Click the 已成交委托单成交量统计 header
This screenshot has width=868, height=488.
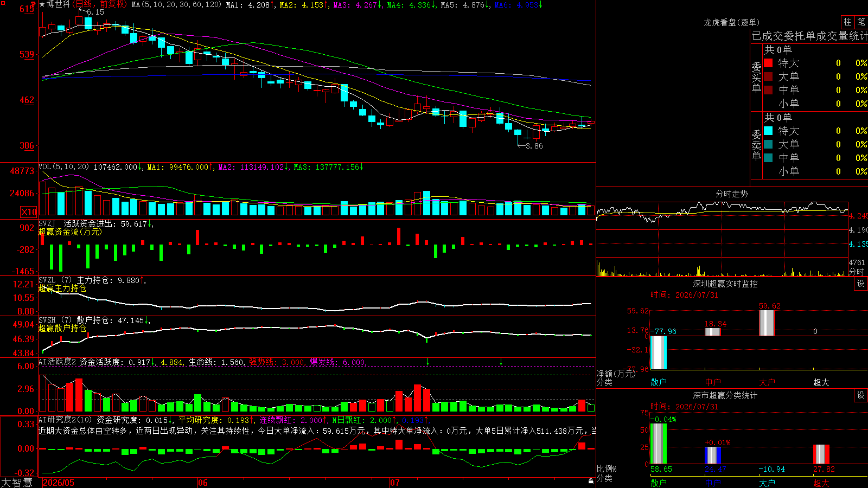click(x=809, y=36)
